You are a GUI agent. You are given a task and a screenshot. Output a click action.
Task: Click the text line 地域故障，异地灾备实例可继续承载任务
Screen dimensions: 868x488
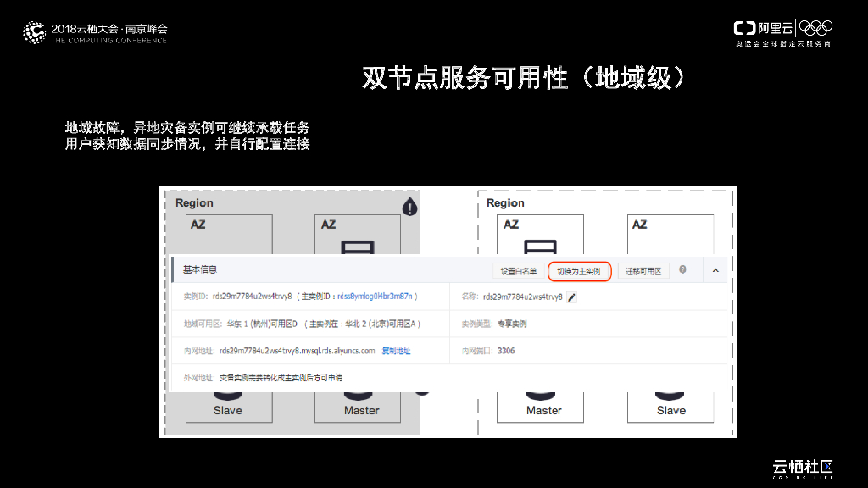point(187,128)
